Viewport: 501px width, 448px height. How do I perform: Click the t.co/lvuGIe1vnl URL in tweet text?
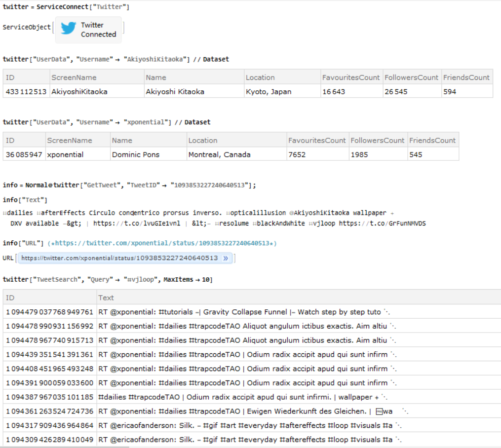(137, 224)
